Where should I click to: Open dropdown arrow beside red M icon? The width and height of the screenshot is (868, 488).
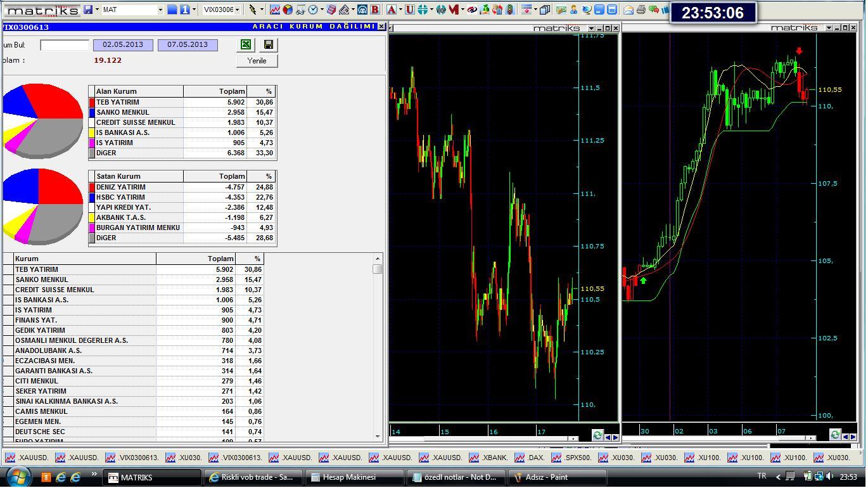coord(463,10)
